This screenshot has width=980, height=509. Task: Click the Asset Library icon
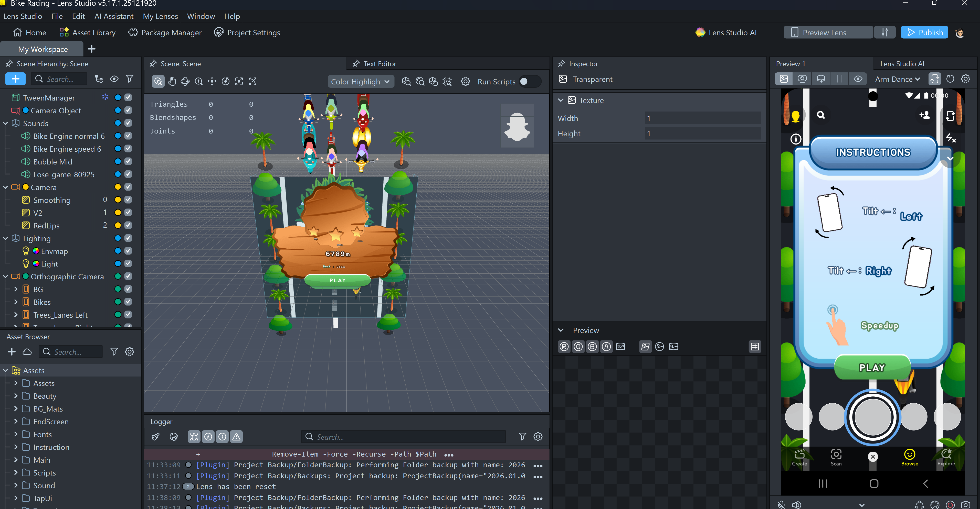coord(64,32)
